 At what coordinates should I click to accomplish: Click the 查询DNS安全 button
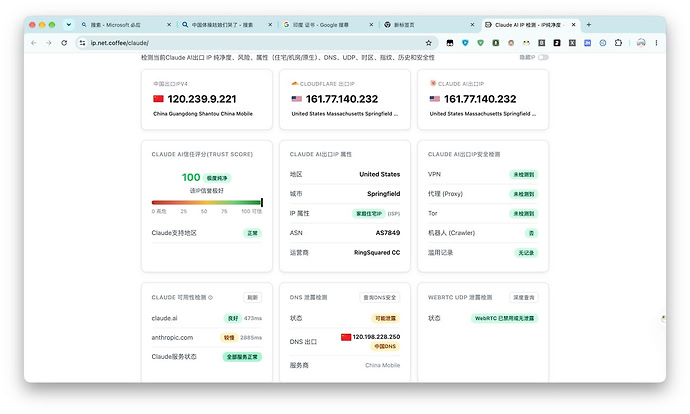379,297
